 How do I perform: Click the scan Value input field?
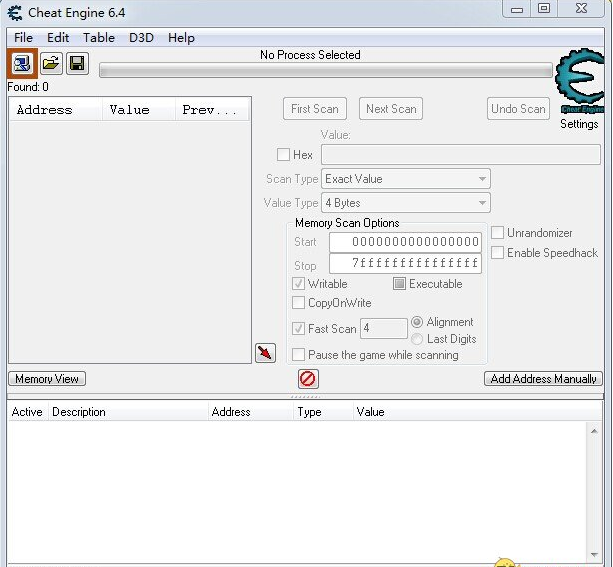click(461, 154)
